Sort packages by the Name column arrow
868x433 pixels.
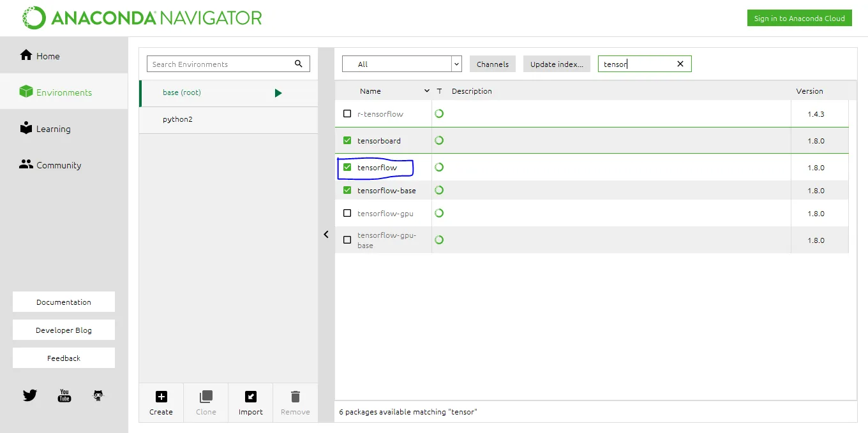427,91
